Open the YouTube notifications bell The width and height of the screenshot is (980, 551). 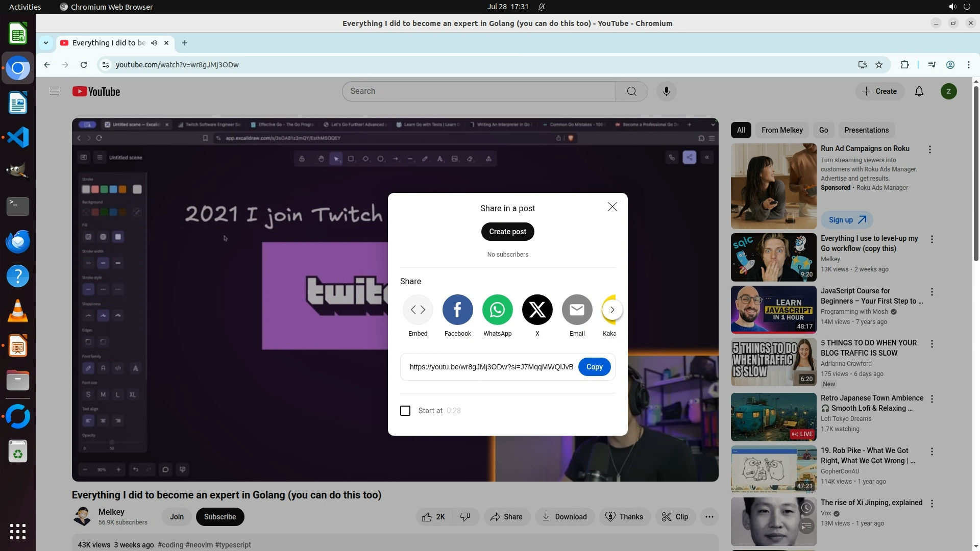click(919, 91)
